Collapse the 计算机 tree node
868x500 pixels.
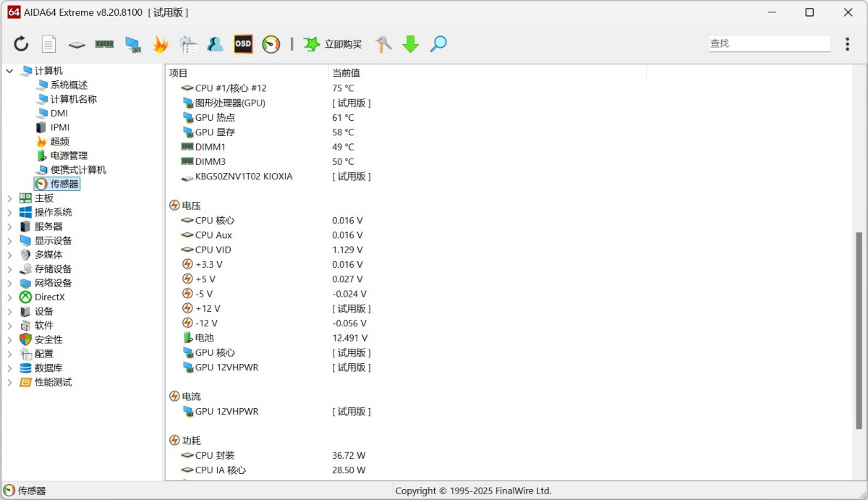[x=9, y=71]
